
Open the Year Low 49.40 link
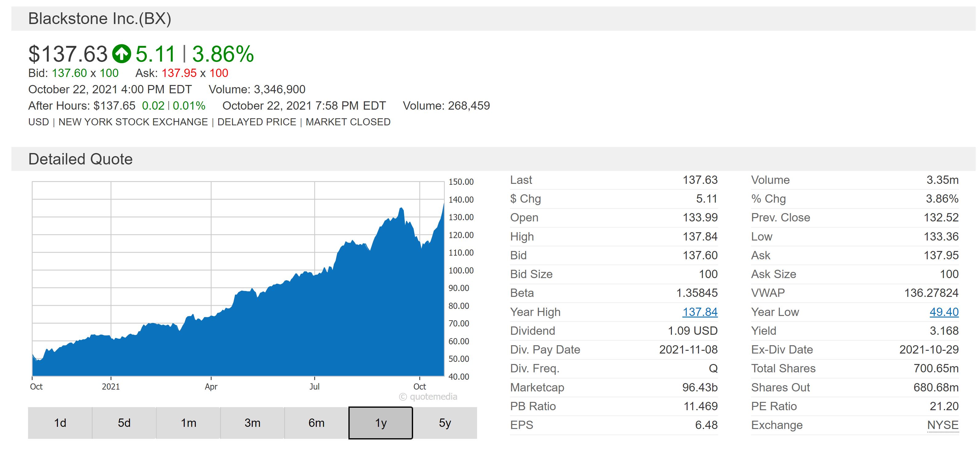point(944,312)
